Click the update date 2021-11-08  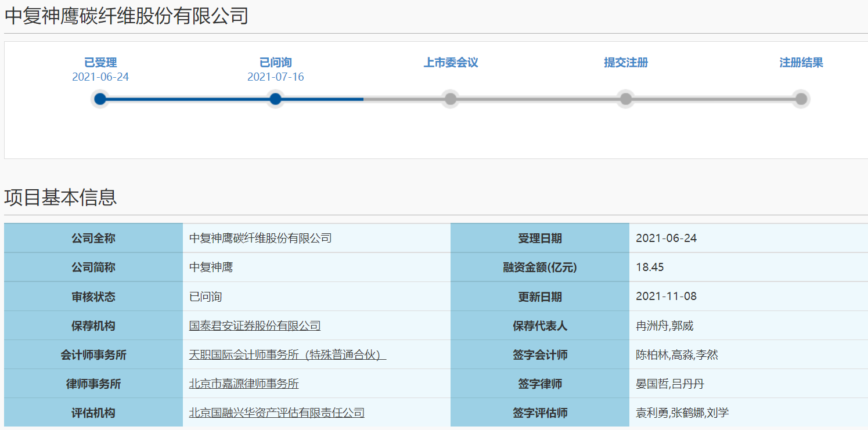(x=666, y=297)
